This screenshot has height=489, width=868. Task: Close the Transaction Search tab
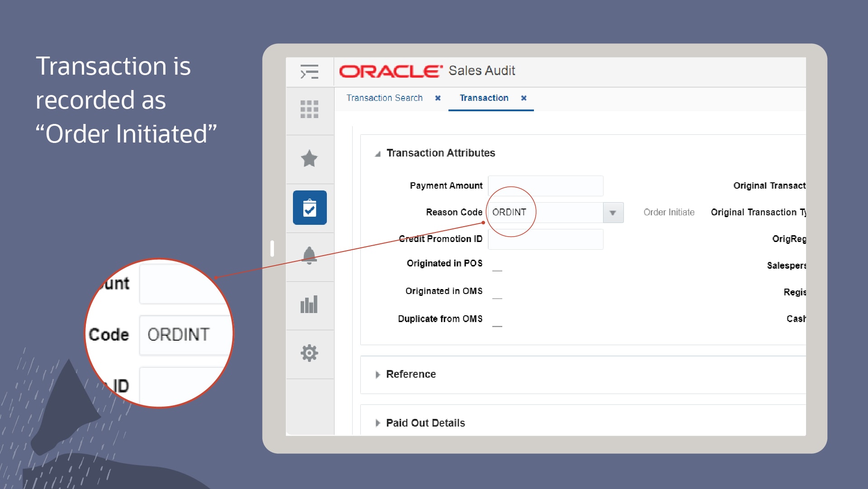pyautogui.click(x=438, y=98)
